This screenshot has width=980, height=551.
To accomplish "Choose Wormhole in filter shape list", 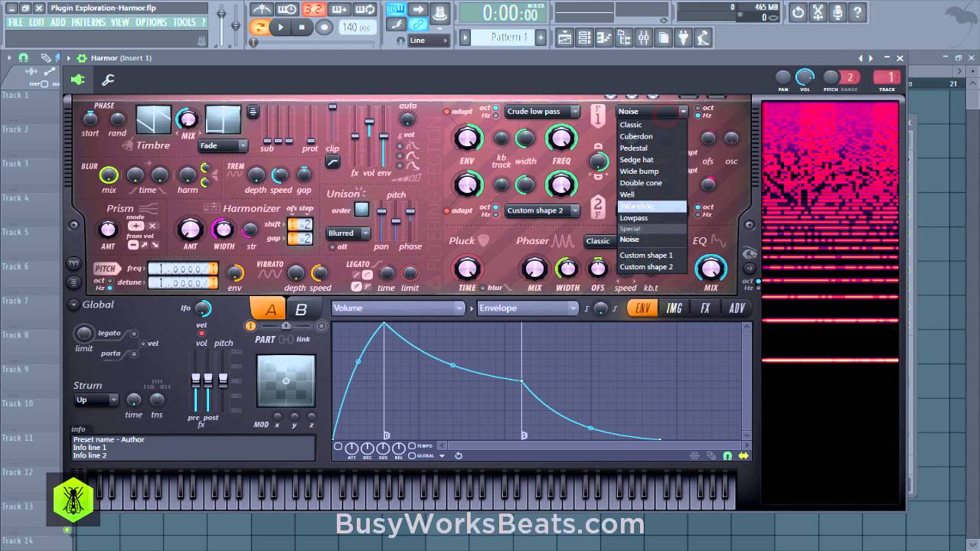I will pos(652,207).
